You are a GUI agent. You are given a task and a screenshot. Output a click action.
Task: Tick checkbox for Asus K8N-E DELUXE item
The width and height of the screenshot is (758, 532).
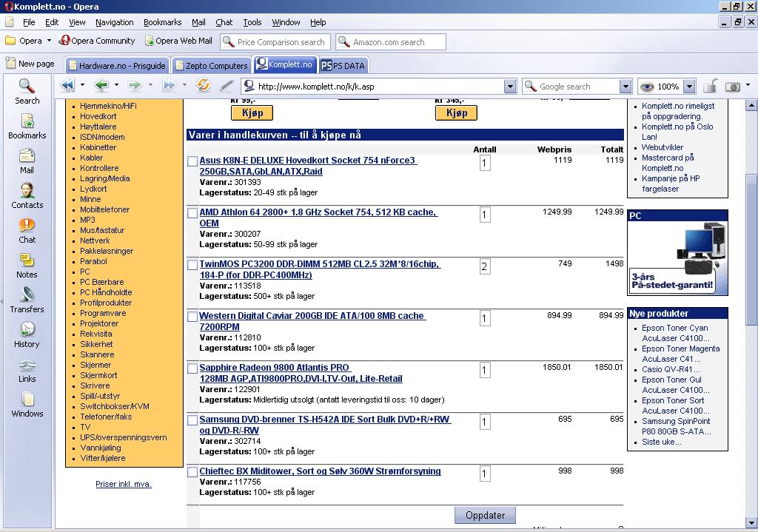coord(192,161)
